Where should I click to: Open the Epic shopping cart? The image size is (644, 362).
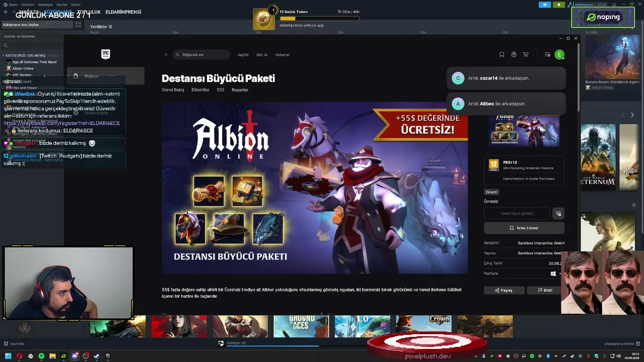pyautogui.click(x=526, y=55)
